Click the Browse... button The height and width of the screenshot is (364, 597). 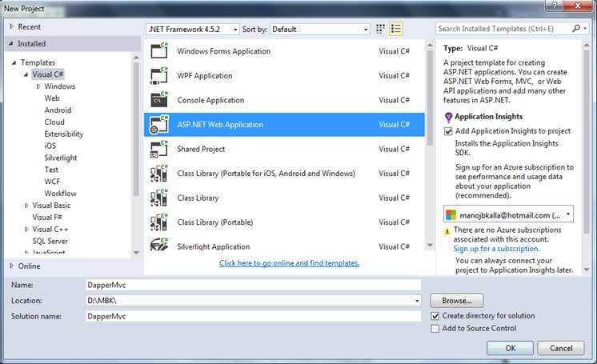coord(457,301)
